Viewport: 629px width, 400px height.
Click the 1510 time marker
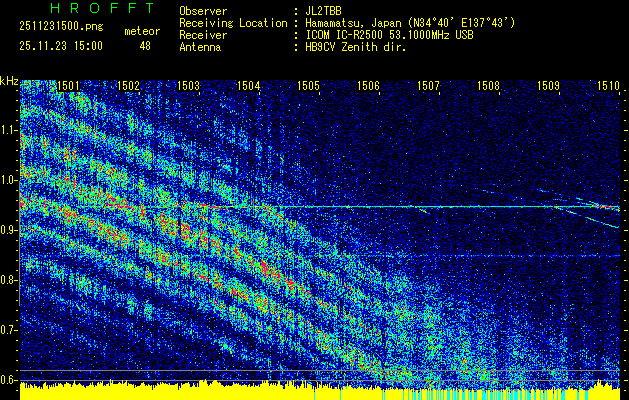pos(609,86)
